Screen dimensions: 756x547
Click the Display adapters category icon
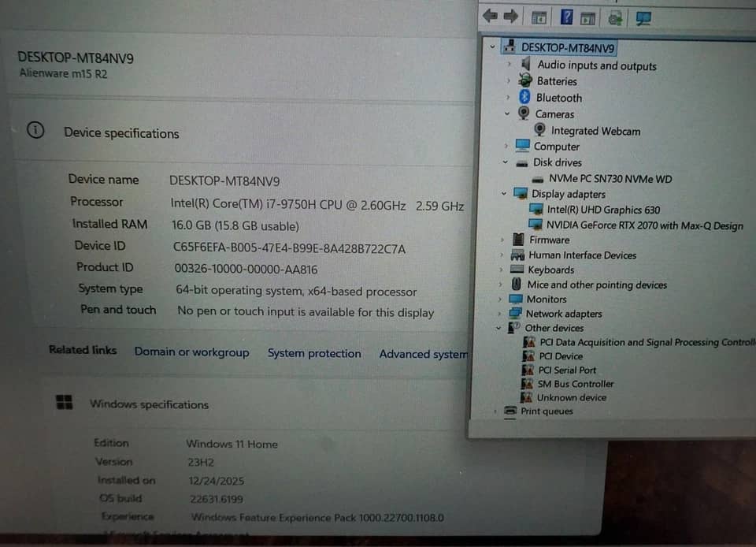521,193
